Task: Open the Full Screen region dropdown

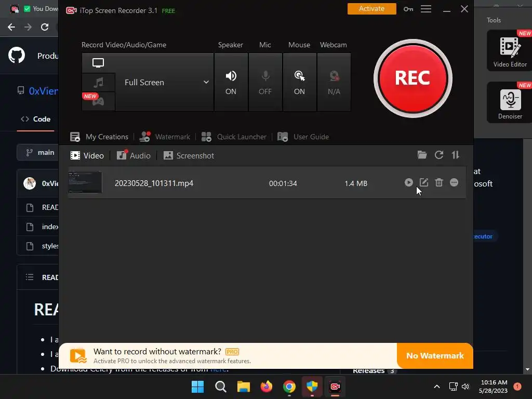Action: [x=165, y=82]
